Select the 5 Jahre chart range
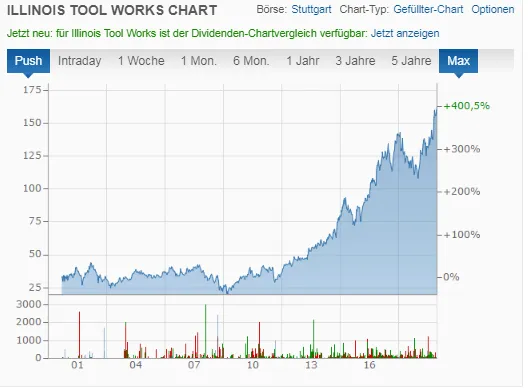 411,61
